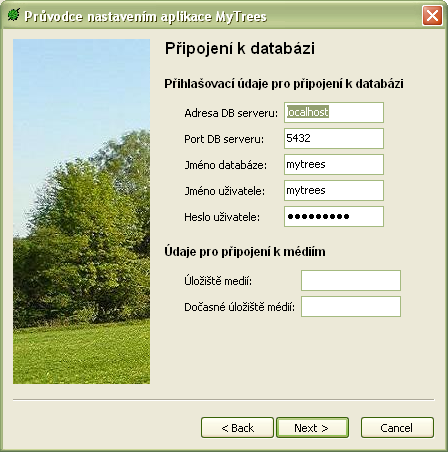This screenshot has width=448, height=452.
Task: Click the Údaje pro připojení k médiím heading
Action: tap(245, 252)
